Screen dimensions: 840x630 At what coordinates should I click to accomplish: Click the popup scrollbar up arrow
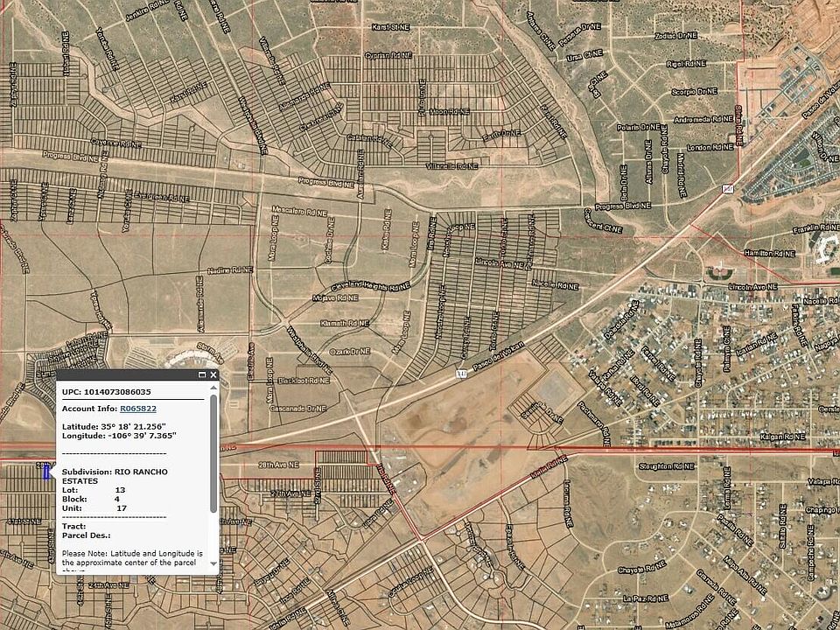(213, 389)
